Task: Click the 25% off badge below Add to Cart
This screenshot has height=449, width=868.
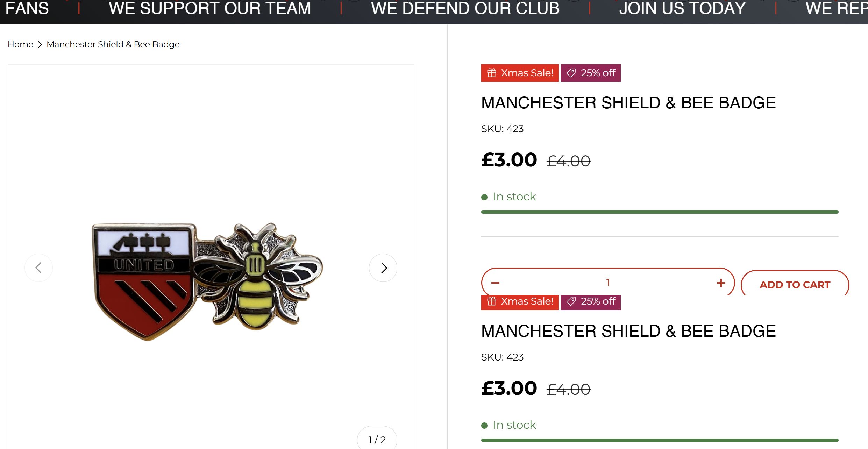Action: 591,301
